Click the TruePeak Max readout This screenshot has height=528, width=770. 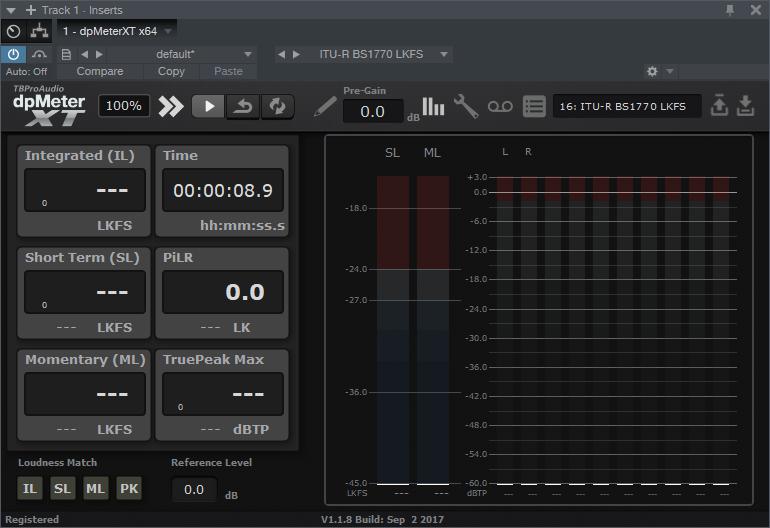(223, 394)
